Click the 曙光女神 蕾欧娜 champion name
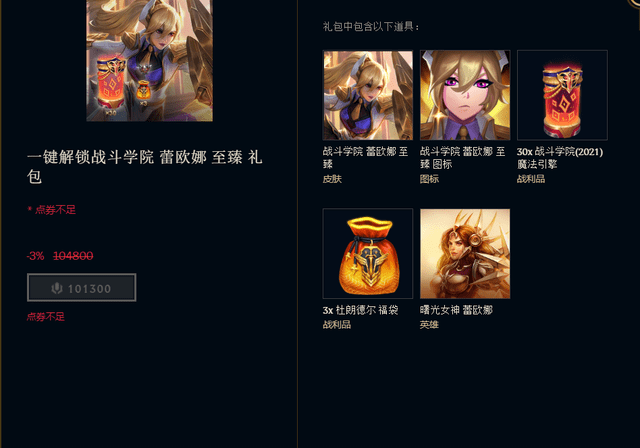640x448 pixels. pyautogui.click(x=456, y=310)
